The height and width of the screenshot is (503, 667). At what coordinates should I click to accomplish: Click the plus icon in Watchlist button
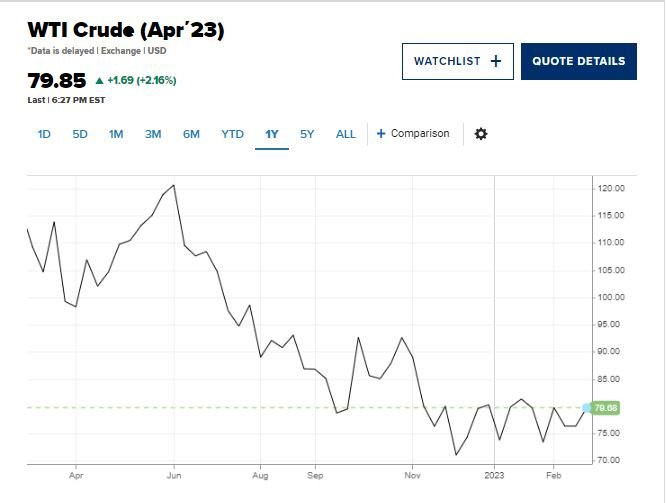pos(496,61)
